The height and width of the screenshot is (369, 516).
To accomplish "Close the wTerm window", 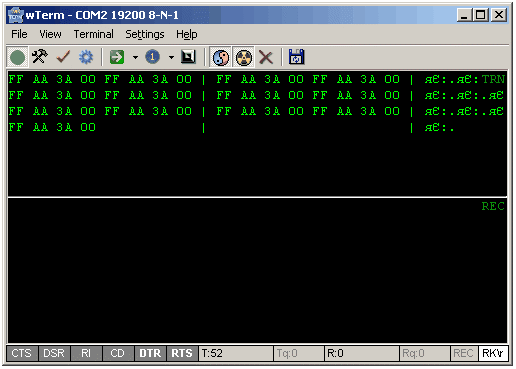I will click(x=499, y=15).
